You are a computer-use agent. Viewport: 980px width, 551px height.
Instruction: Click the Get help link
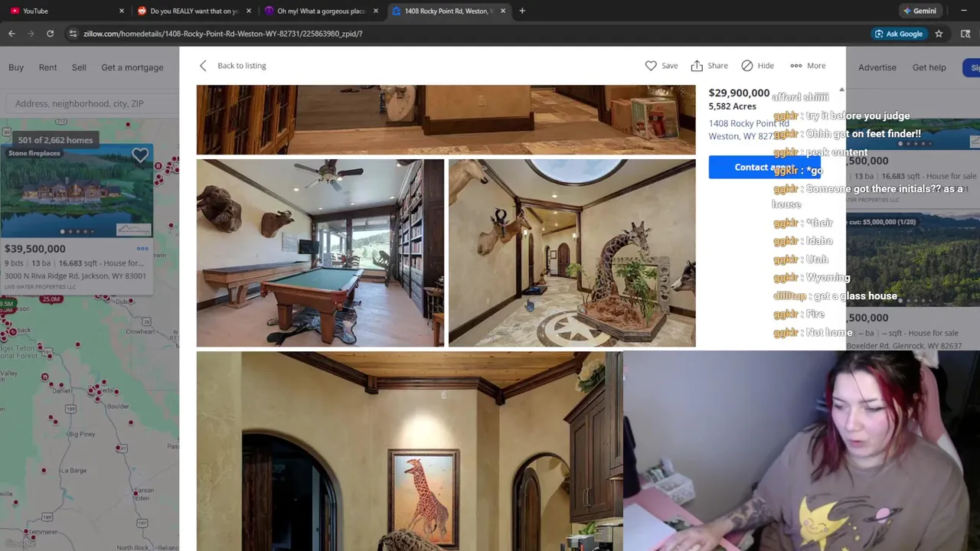[929, 67]
